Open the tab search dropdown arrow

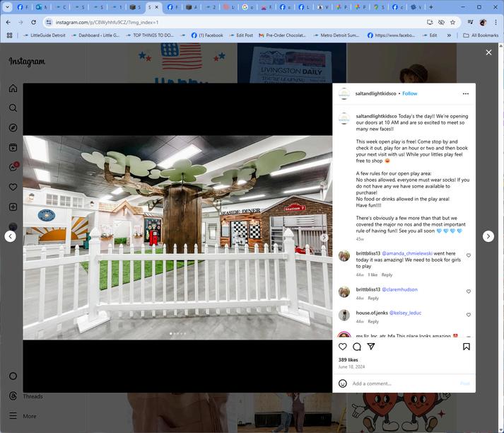click(x=7, y=7)
